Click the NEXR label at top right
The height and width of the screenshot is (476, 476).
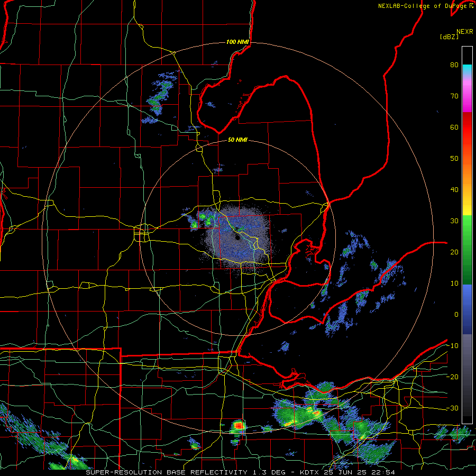pyautogui.click(x=465, y=32)
